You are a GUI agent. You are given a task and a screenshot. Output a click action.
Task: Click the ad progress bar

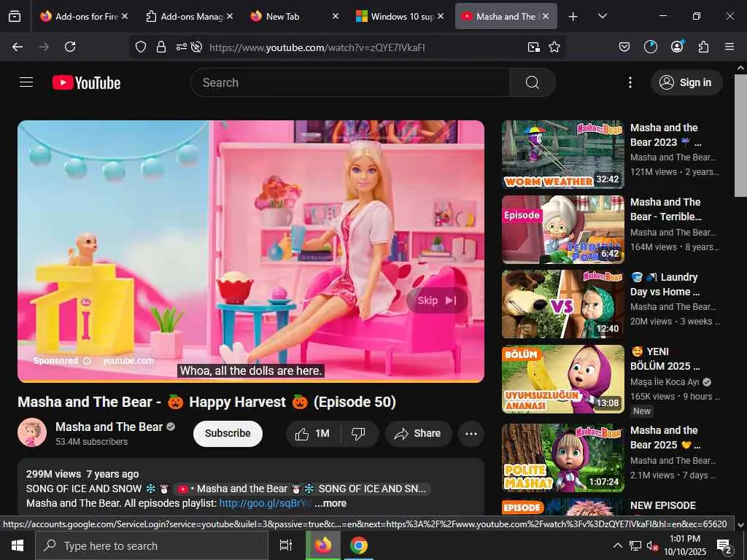(251, 381)
